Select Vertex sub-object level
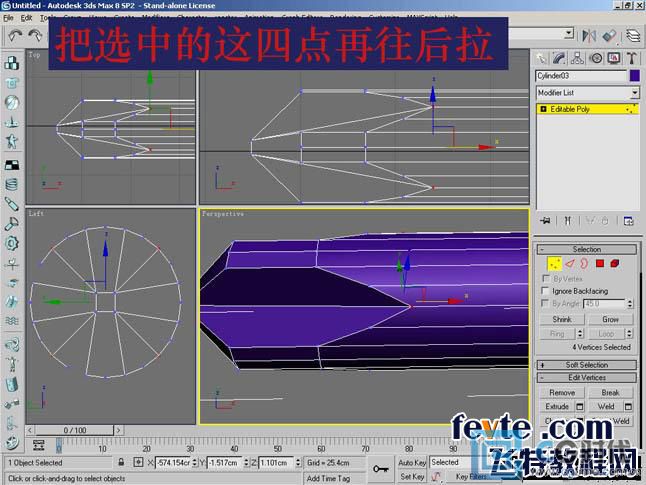 click(554, 264)
